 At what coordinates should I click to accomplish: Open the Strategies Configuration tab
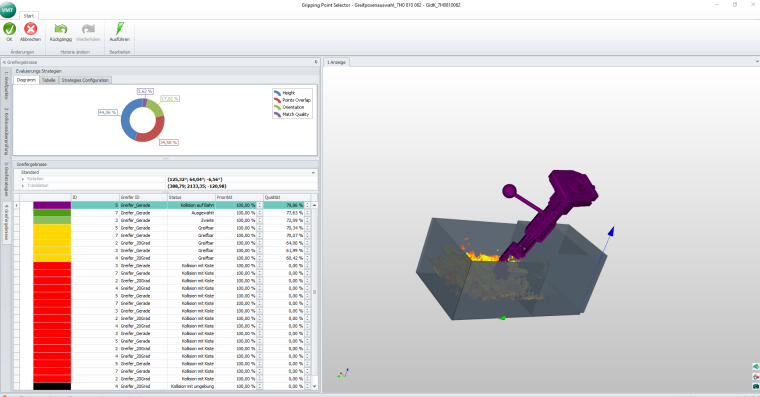coord(85,80)
